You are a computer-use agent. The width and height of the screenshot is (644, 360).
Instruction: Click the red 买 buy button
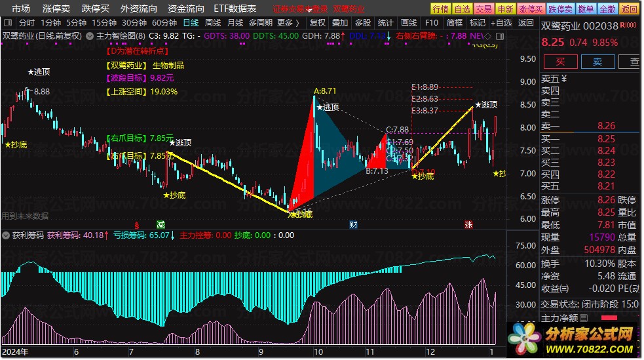point(560,62)
